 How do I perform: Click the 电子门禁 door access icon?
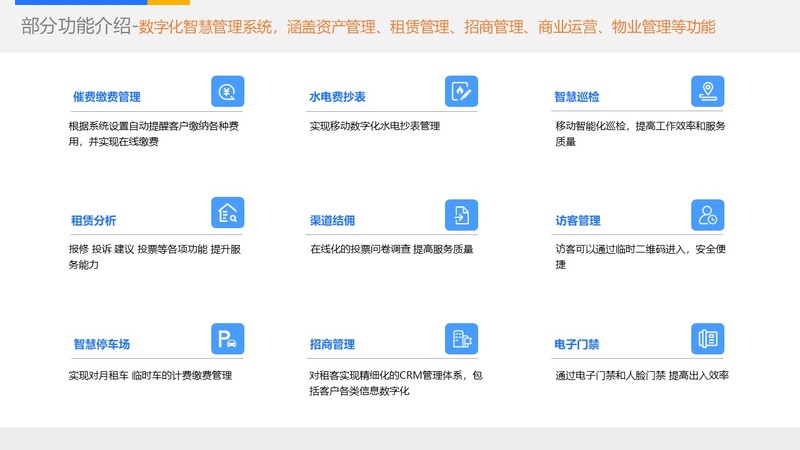pyautogui.click(x=708, y=339)
